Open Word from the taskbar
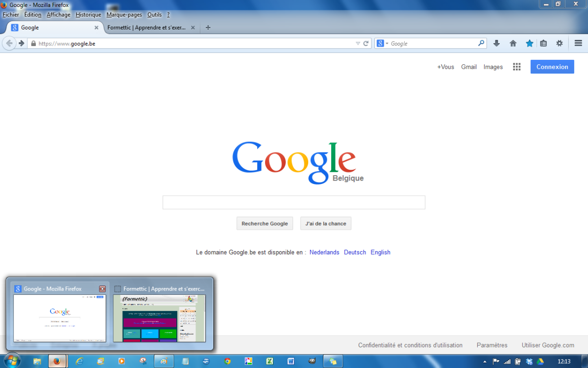The height and width of the screenshot is (368, 588). [291, 361]
